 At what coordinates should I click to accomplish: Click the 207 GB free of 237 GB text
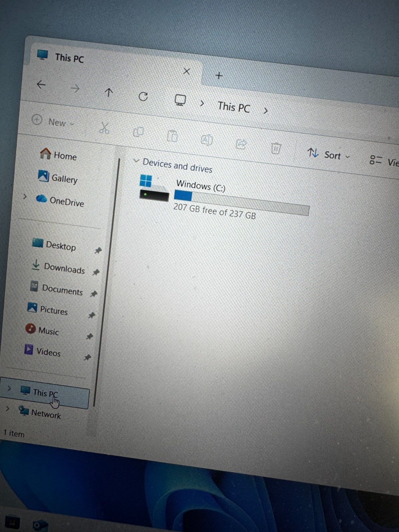(214, 211)
